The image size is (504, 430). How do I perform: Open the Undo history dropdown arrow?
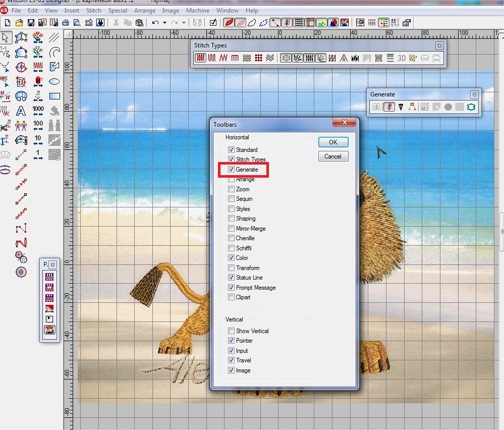(x=164, y=23)
